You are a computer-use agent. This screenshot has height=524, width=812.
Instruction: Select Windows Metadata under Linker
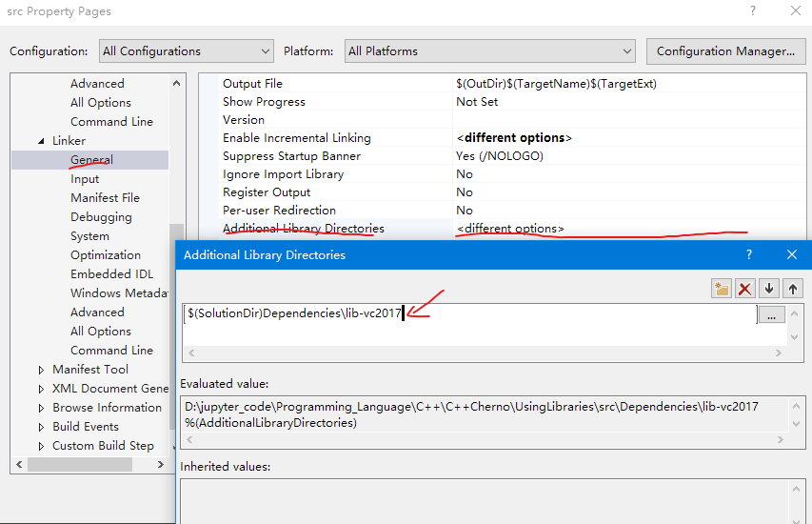(119, 293)
